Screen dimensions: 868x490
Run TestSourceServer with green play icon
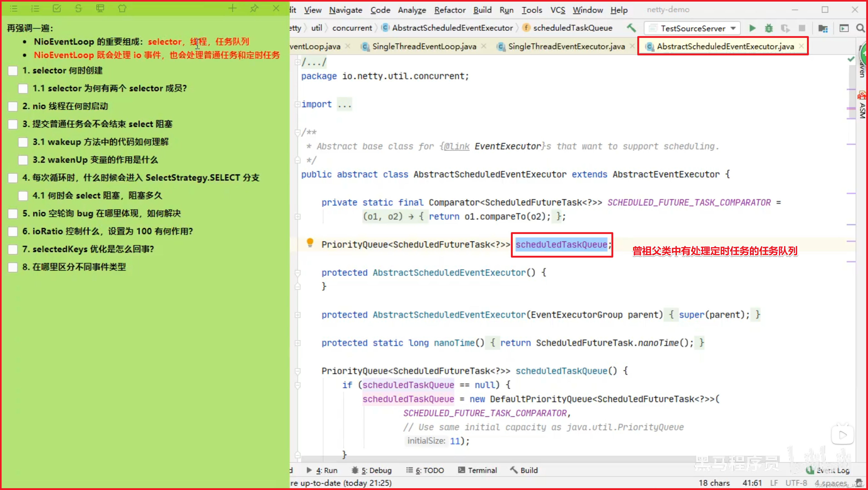tap(752, 28)
